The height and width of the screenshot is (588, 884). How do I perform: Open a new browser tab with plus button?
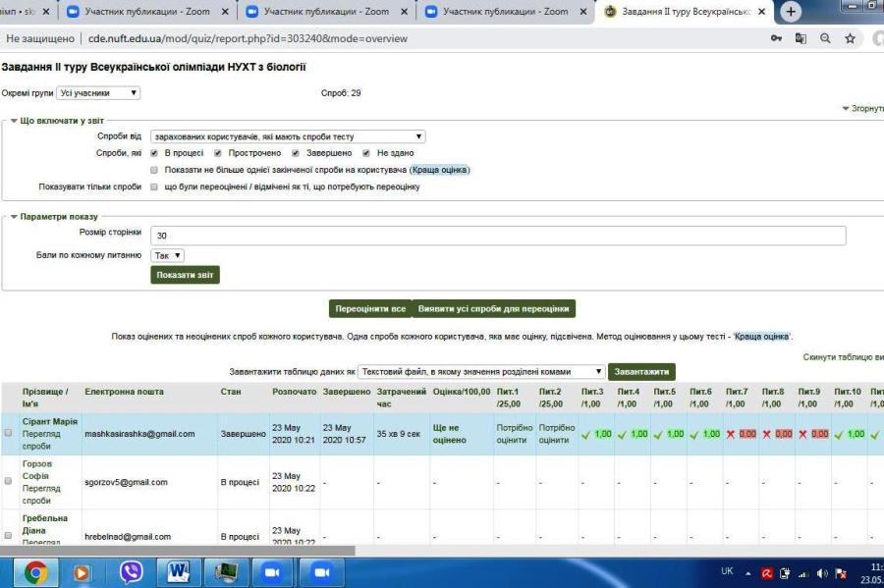[x=791, y=12]
